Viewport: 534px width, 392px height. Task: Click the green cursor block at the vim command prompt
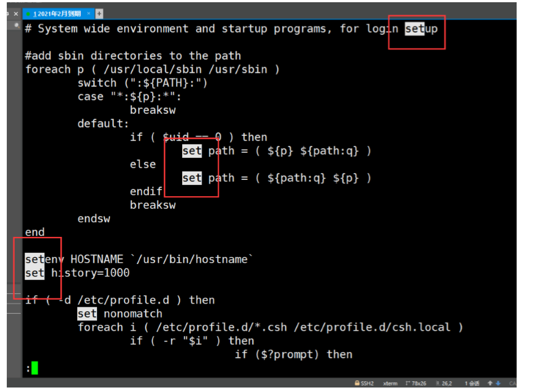pyautogui.click(x=35, y=368)
